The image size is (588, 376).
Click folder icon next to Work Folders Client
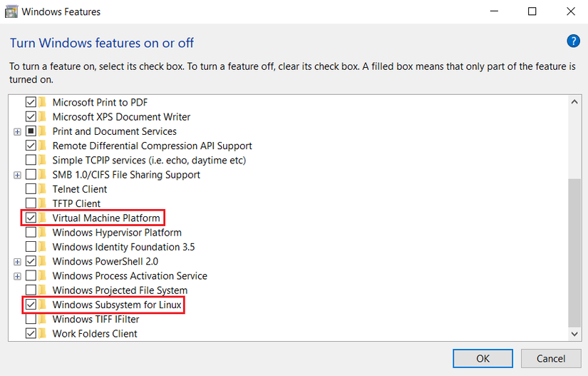(x=43, y=333)
